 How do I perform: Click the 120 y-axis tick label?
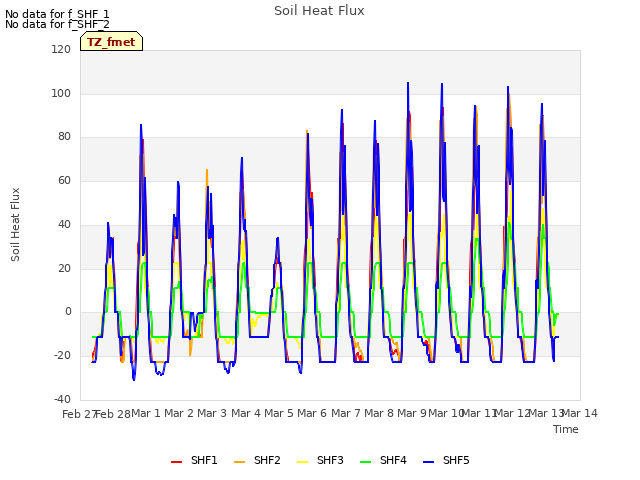click(x=61, y=49)
